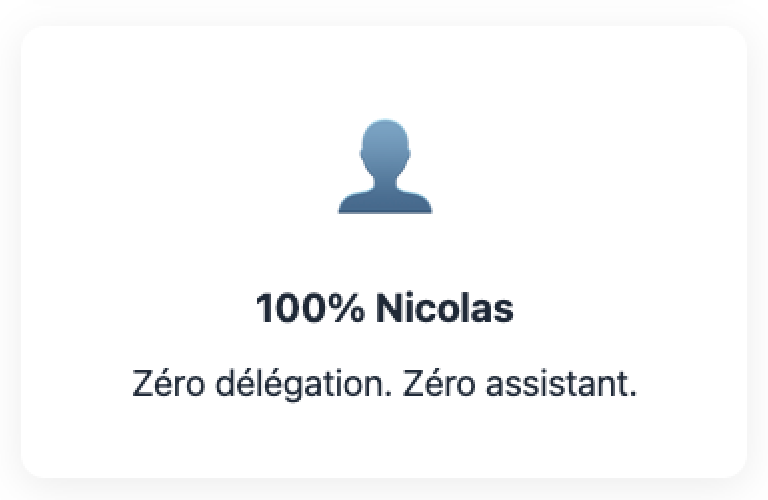Image resolution: width=768 pixels, height=500 pixels.
Task: Click the head of the user avatar icon
Action: click(x=384, y=148)
